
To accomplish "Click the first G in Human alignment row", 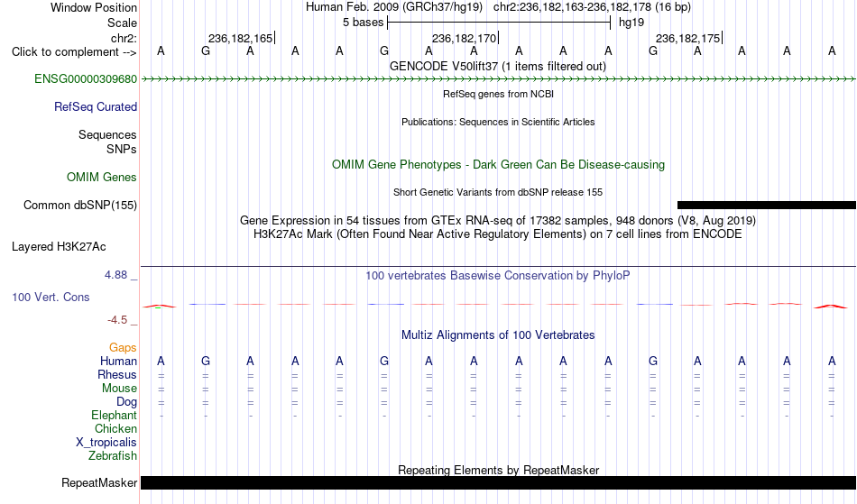I will click(206, 362).
